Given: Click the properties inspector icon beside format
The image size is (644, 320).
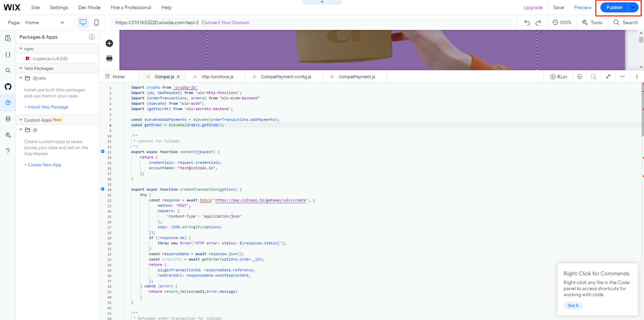Looking at the screenshot, I should click(x=594, y=77).
